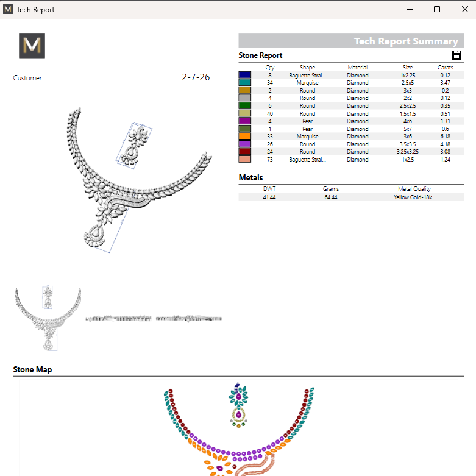Click carats value 1.31

click(446, 121)
